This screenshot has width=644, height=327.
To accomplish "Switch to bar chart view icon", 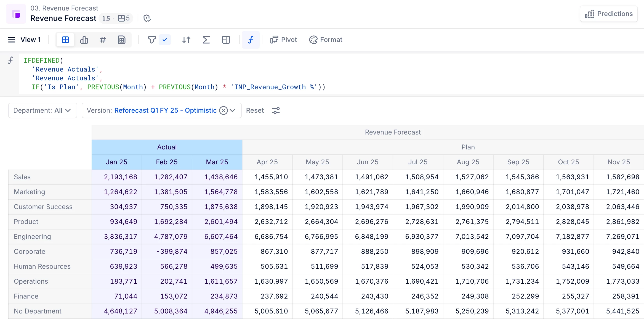I will (x=84, y=40).
